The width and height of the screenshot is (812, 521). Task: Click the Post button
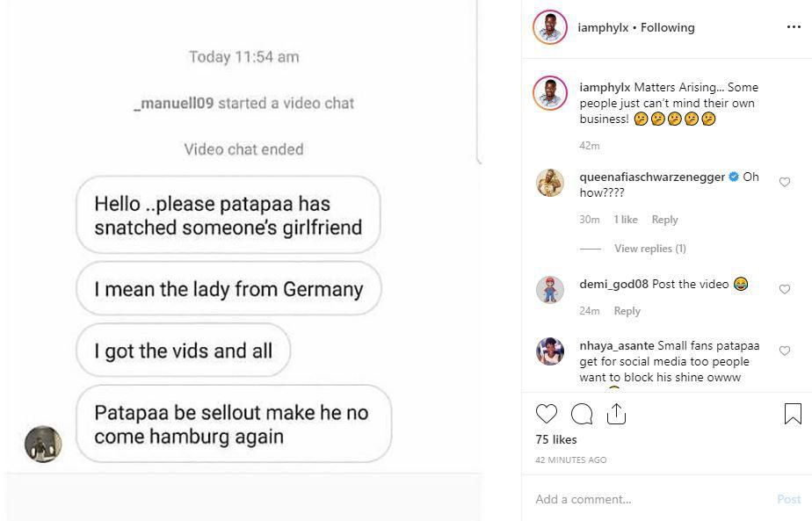click(x=788, y=499)
